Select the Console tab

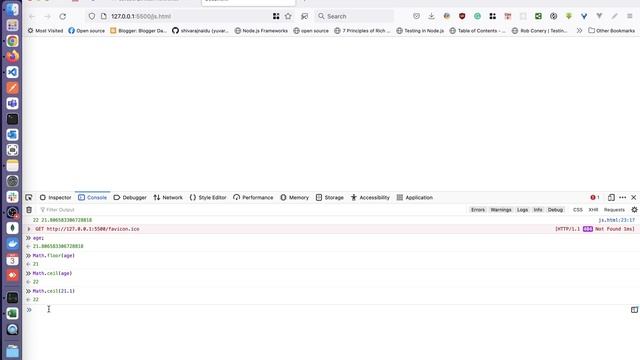coord(93,198)
